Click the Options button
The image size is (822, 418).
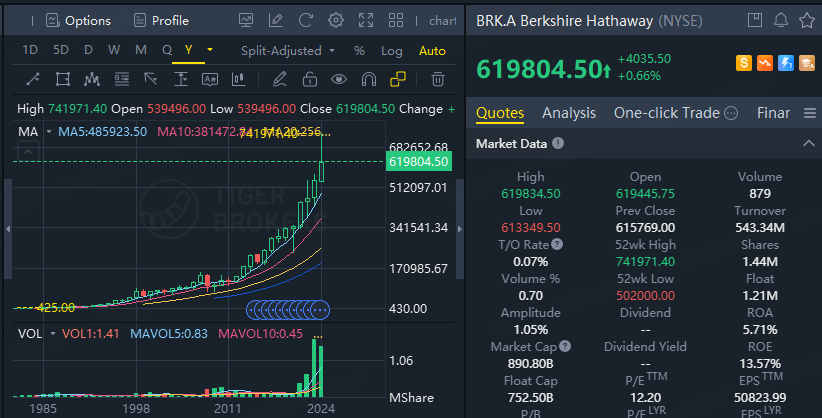pos(78,20)
